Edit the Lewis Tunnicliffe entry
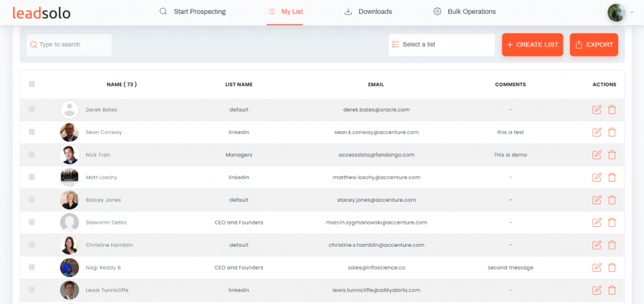644x304 pixels. tap(597, 290)
